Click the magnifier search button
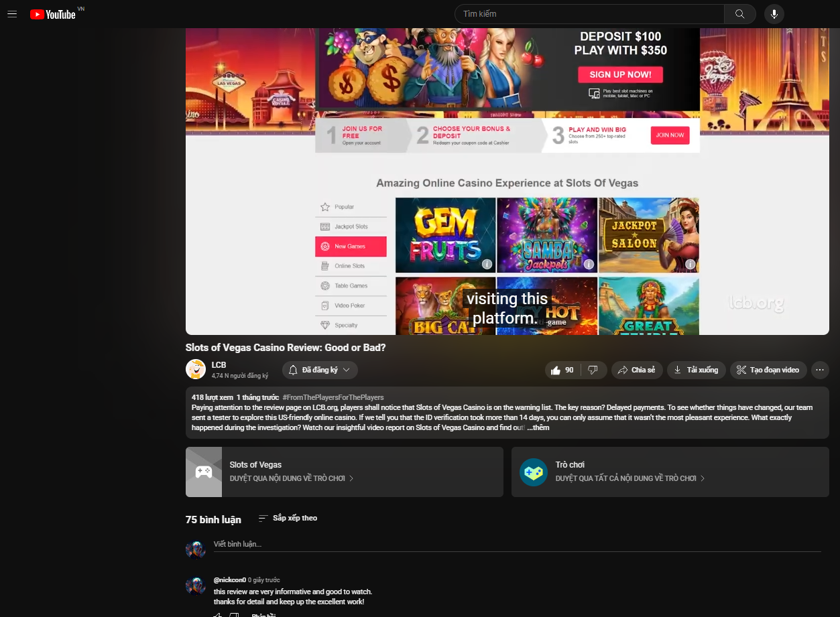 coord(740,14)
